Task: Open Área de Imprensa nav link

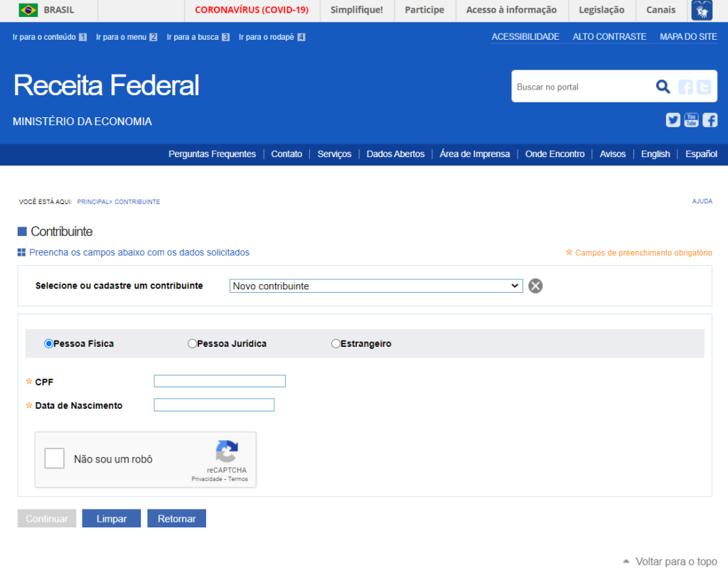Action: pos(474,154)
